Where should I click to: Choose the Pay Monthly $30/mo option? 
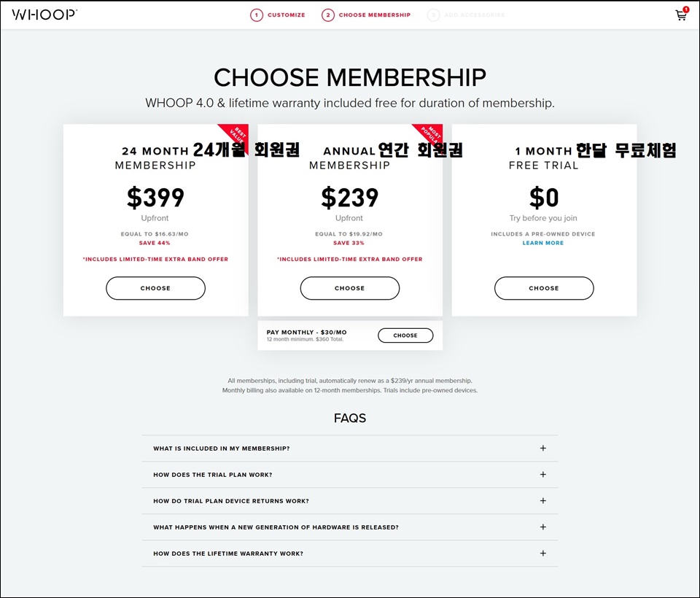[405, 335]
